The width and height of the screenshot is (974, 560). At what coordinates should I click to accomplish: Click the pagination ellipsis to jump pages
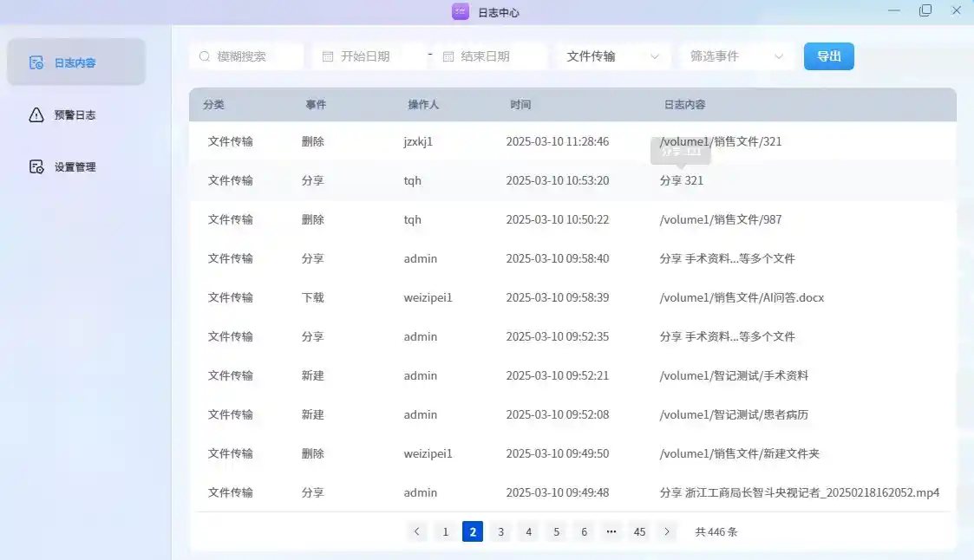[x=611, y=531]
